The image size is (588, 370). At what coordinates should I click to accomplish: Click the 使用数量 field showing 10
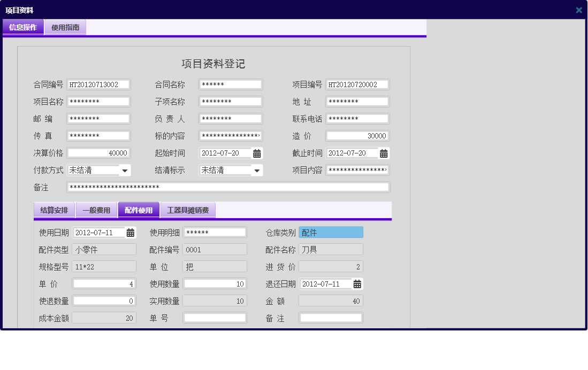tap(215, 284)
